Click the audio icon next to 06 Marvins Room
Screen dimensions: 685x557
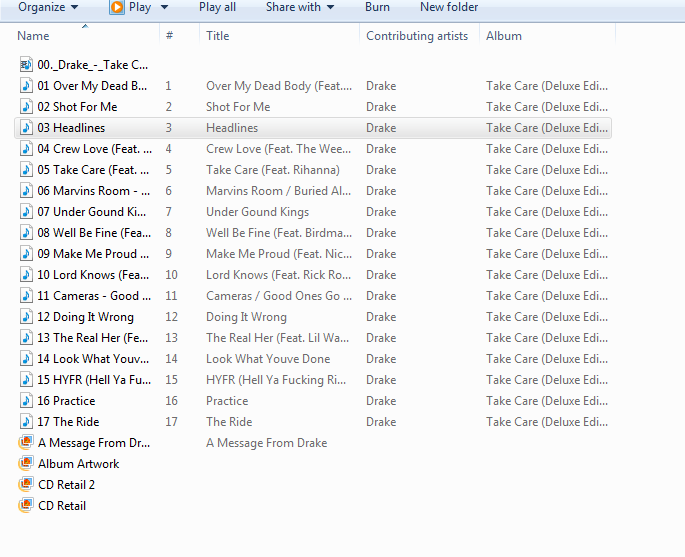click(26, 190)
